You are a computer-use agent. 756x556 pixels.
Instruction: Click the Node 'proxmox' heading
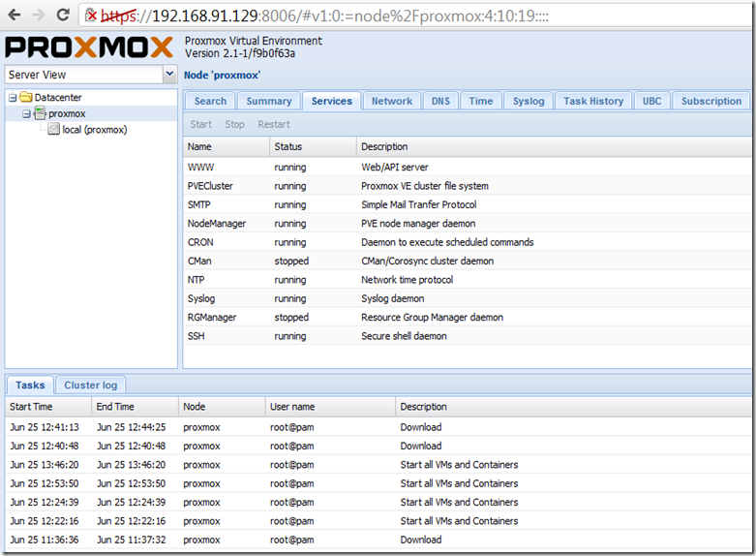coord(223,76)
